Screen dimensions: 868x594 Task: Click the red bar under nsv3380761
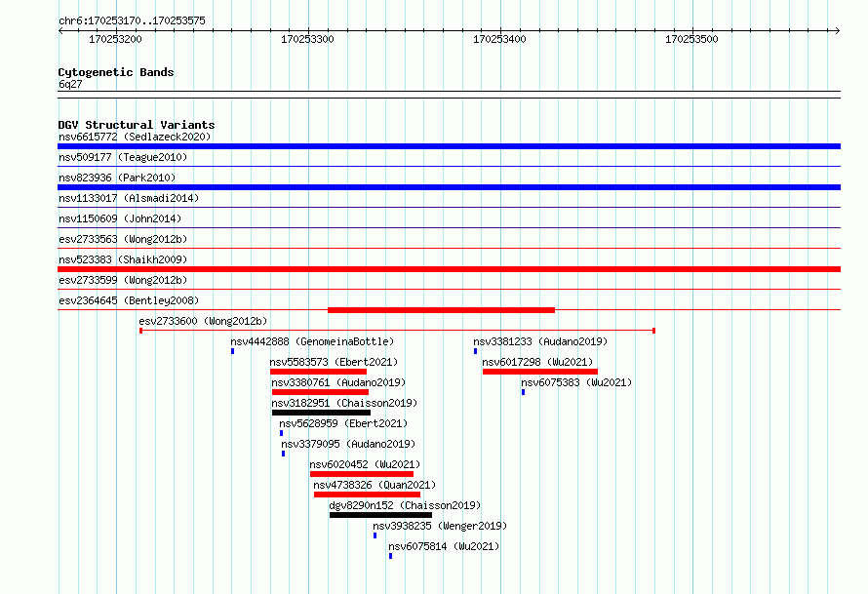(321, 392)
